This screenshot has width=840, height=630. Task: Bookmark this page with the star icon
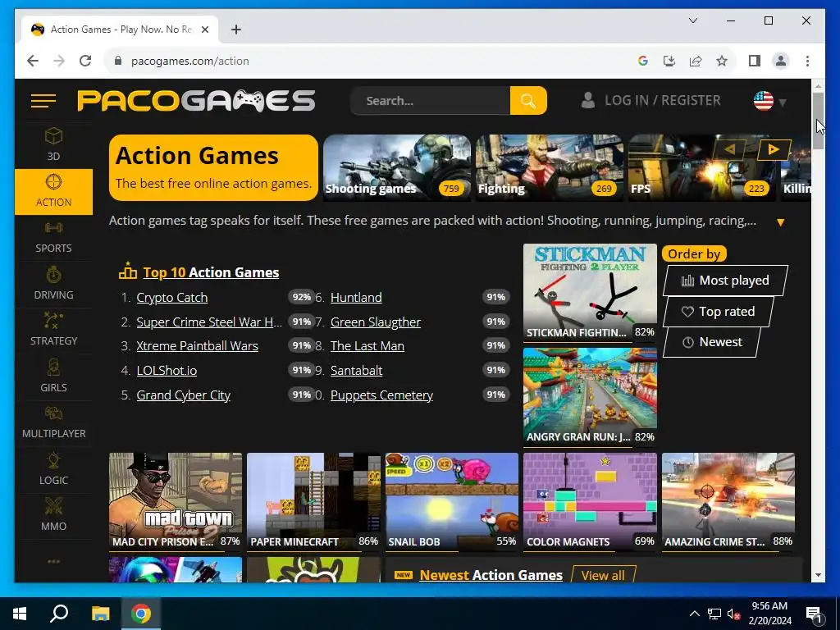(x=722, y=61)
